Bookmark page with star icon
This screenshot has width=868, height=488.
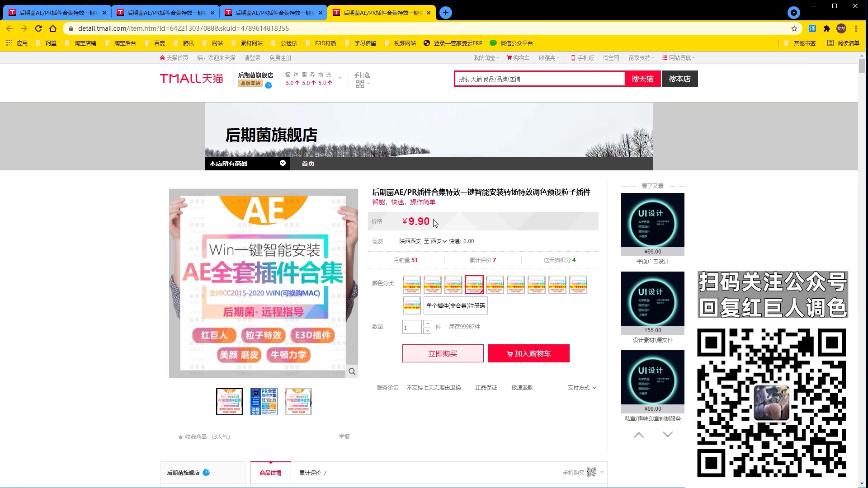tap(794, 28)
